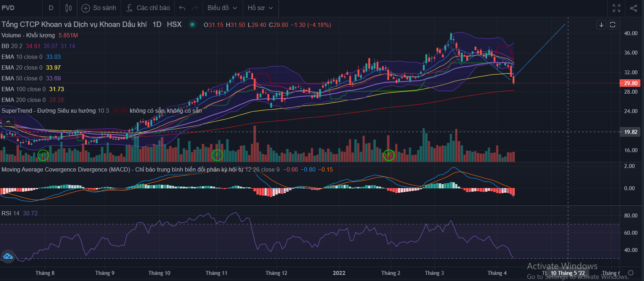Click the Tháng 12 time axis label
The height and width of the screenshot is (281, 644).
pyautogui.click(x=276, y=273)
